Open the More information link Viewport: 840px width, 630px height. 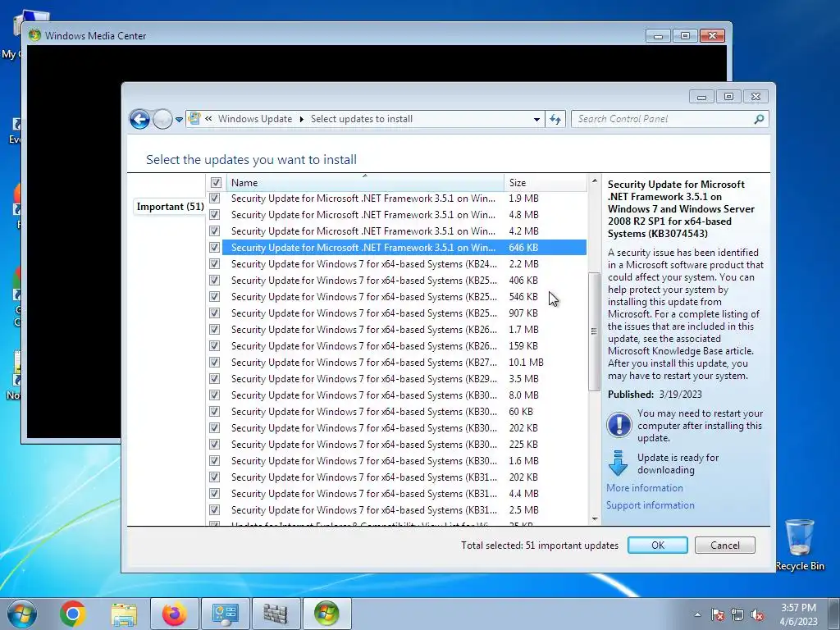pyautogui.click(x=645, y=488)
